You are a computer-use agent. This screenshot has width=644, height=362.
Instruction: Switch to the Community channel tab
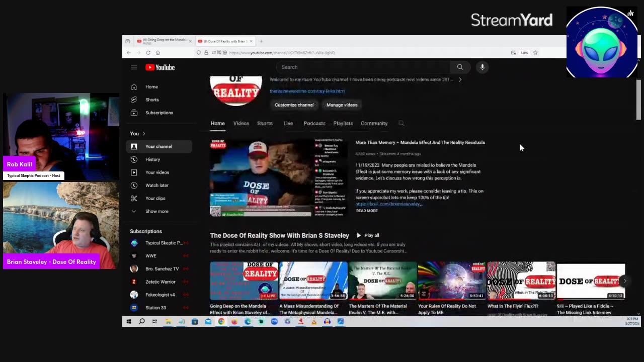pos(374,123)
